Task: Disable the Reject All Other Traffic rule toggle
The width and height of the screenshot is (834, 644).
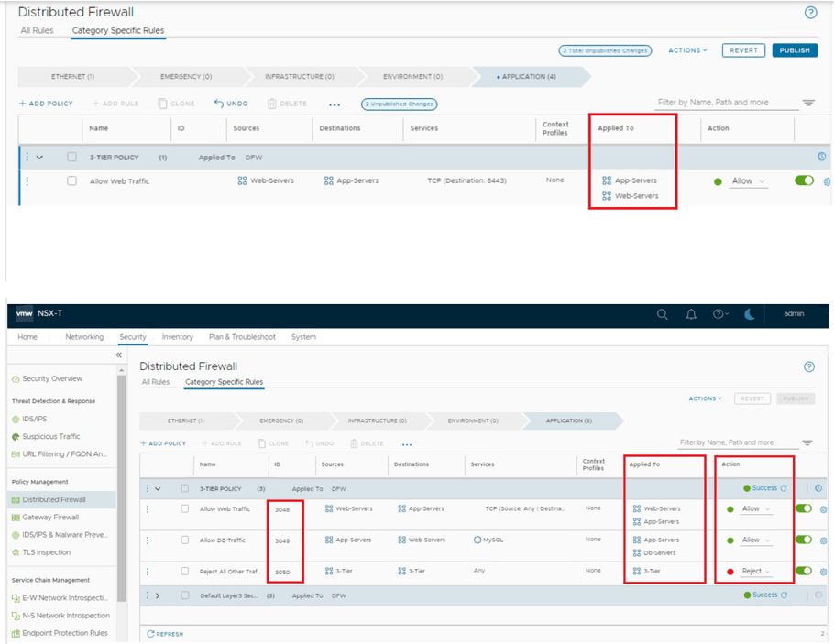Action: 804,571
